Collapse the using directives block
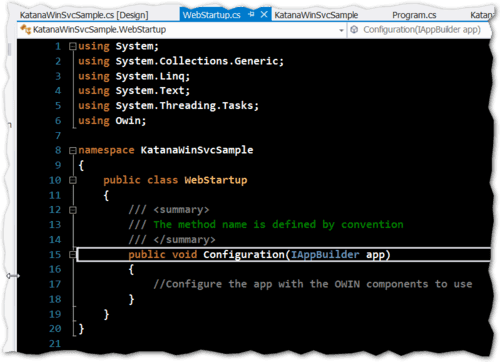The image size is (500, 362). (73, 46)
